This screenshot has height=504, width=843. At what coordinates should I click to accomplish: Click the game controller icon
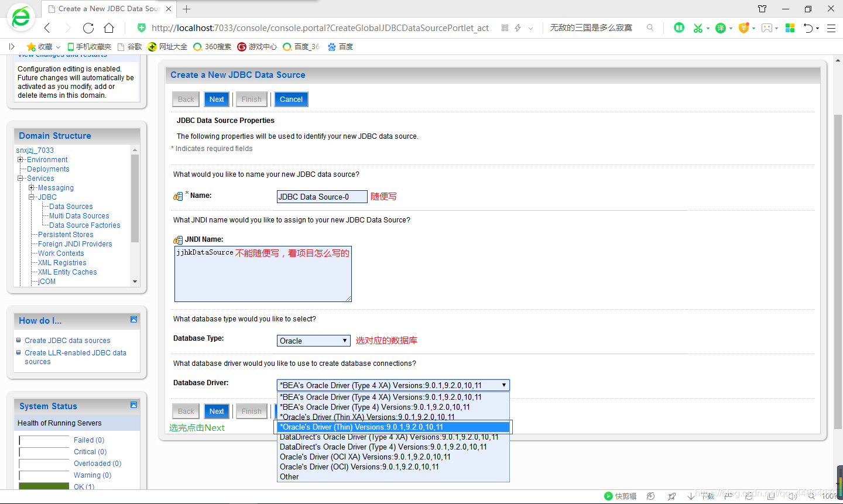766,28
